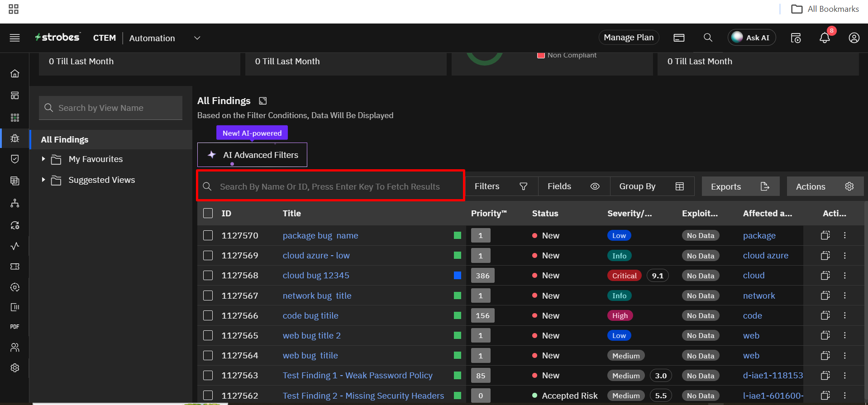The image size is (868, 405).
Task: Click copy icon for finding 1127570
Action: 825,235
